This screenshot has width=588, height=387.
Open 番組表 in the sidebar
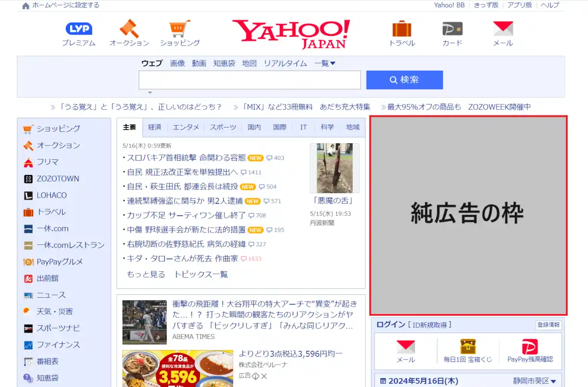(48, 361)
